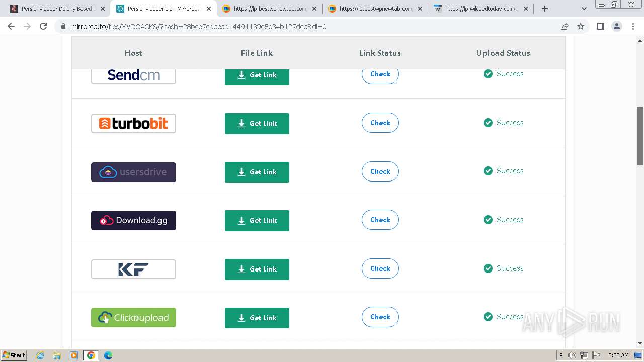Get Link for Sendcm host
The width and height of the screenshot is (644, 362).
(257, 77)
